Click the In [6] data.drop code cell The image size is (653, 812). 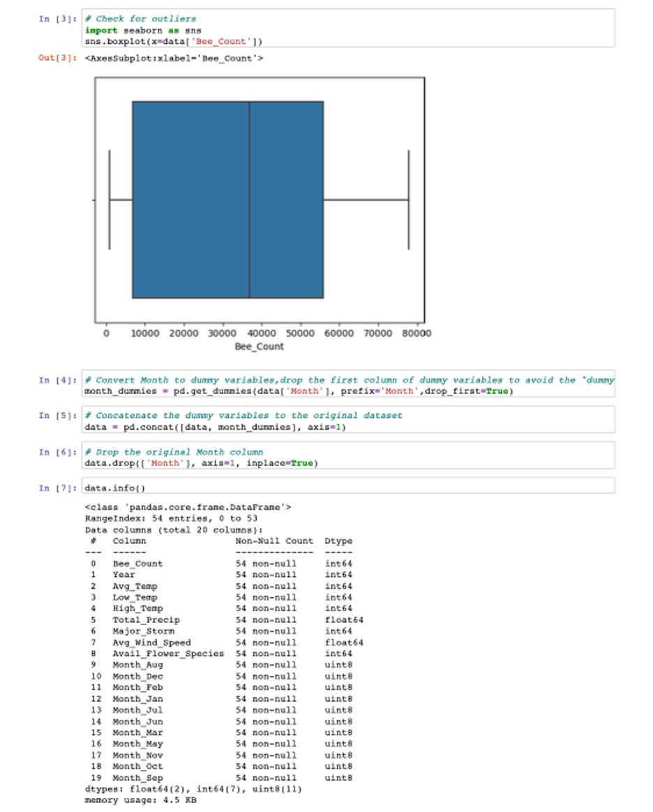coord(349,456)
